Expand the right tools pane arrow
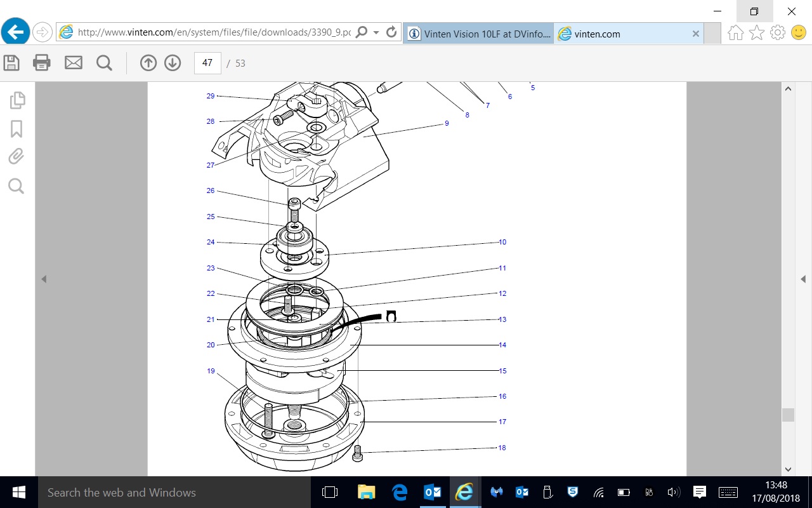Viewport: 812px width, 508px height. [803, 279]
